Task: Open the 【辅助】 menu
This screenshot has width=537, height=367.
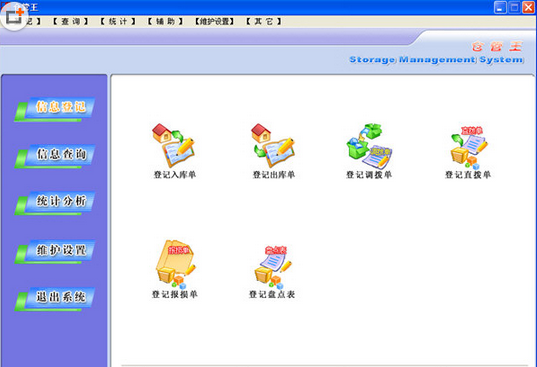Action: click(165, 22)
